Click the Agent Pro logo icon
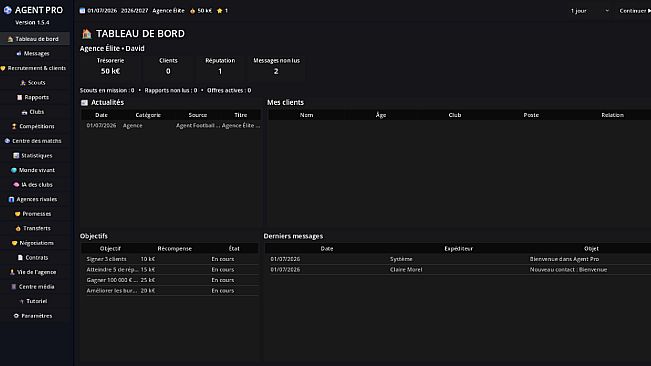Image resolution: width=651 pixels, height=366 pixels. (x=7, y=10)
